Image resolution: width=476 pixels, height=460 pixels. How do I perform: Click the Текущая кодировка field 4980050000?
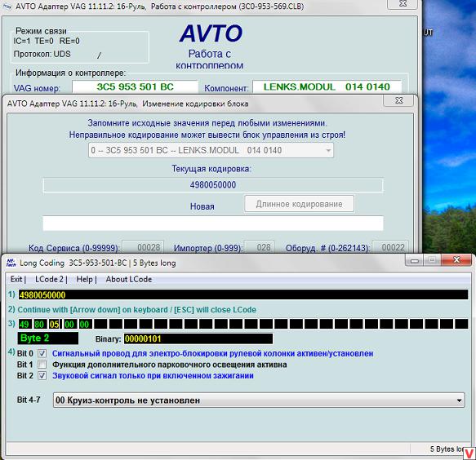[x=213, y=185]
